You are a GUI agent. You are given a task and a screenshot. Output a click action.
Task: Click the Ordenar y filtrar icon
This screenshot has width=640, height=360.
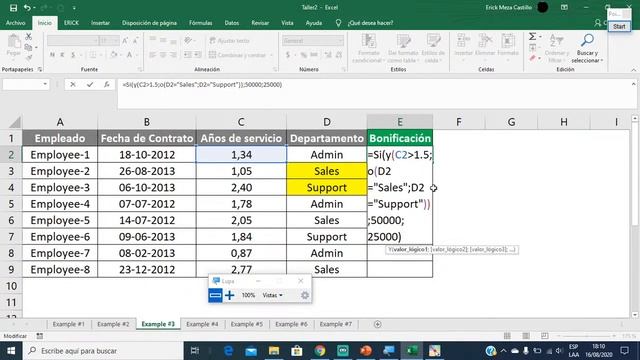(556, 41)
